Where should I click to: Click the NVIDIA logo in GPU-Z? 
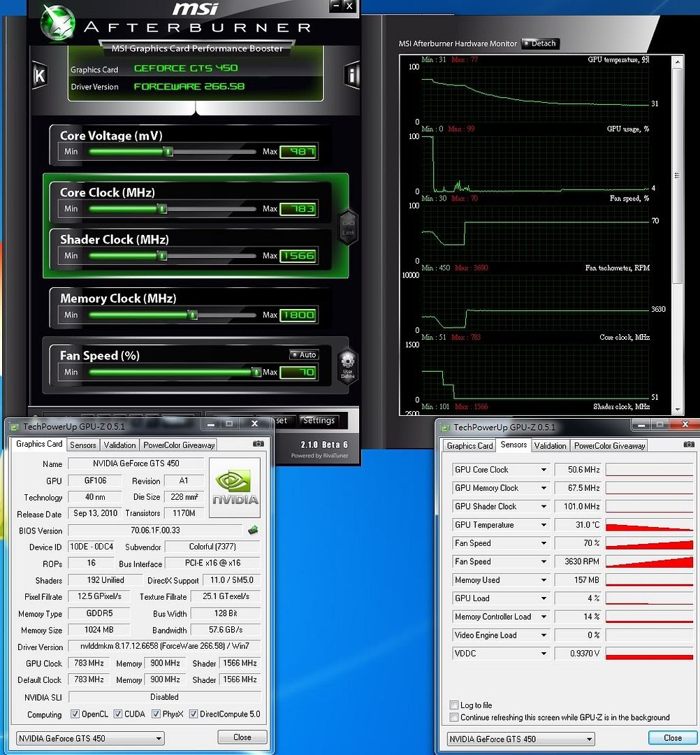click(235, 487)
